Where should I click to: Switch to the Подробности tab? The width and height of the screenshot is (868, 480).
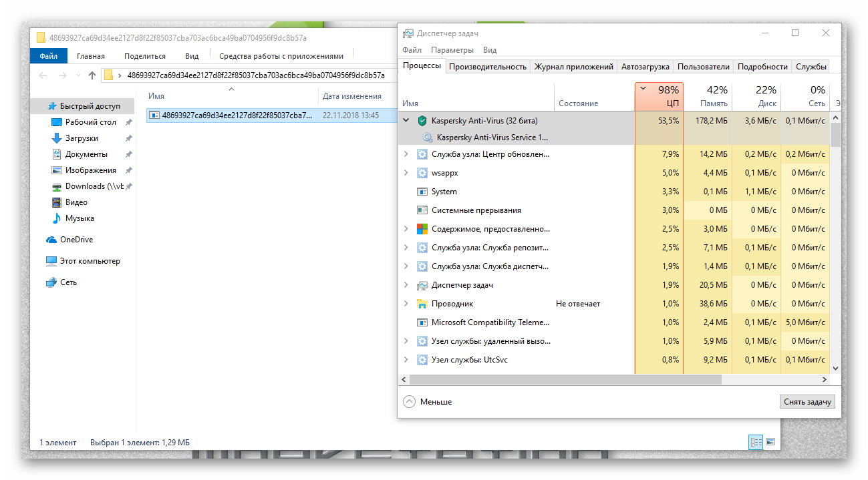762,67
